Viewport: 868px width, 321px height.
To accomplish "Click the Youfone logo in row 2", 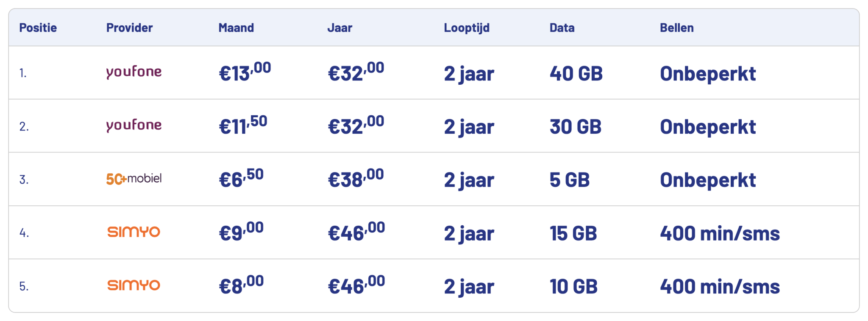I will [134, 126].
